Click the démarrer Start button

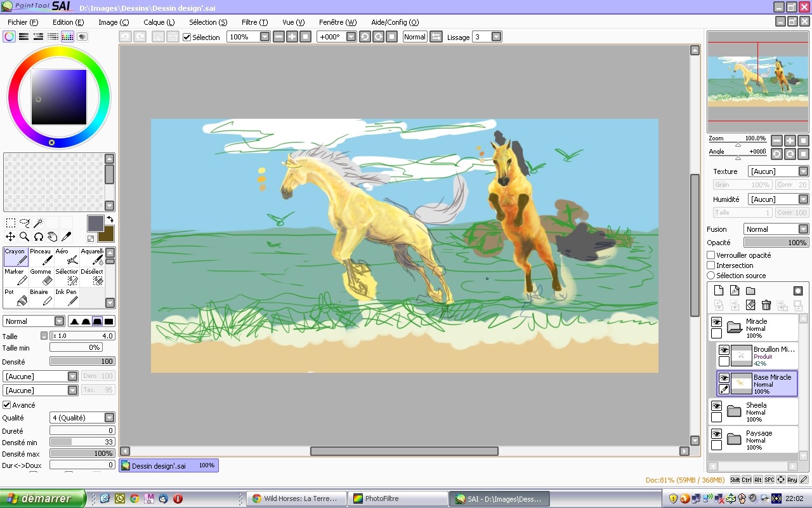[43, 498]
